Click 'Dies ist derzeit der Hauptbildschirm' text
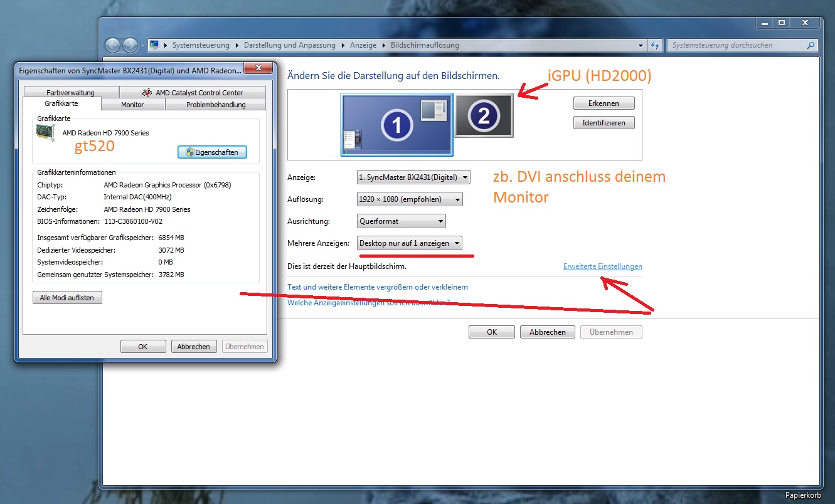Viewport: 835px width, 504px height. pyautogui.click(x=347, y=266)
